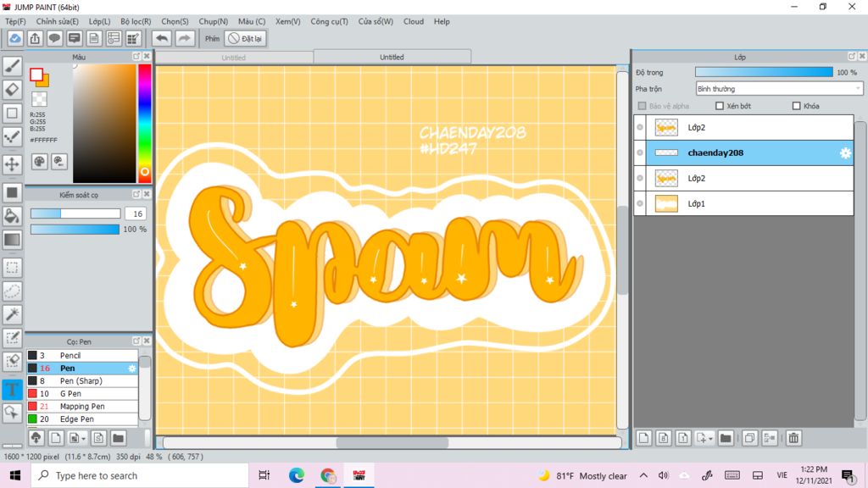
Task: Open settings gear for the Pen brush
Action: pos(131,369)
